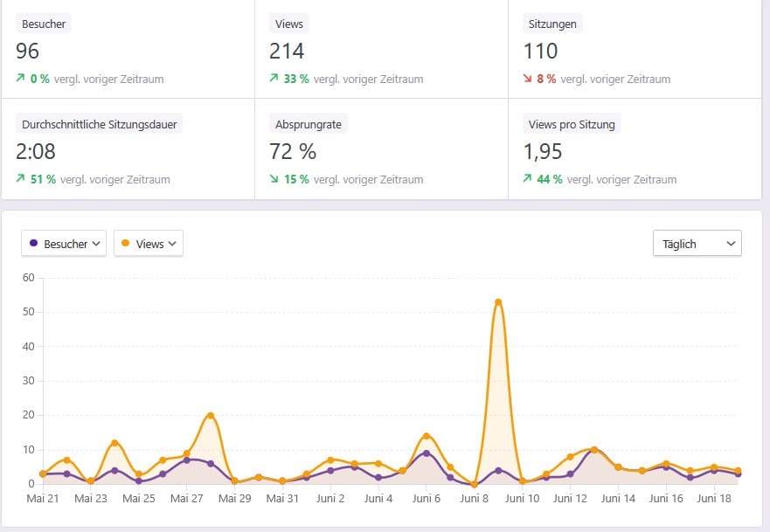Viewport: 770px width, 532px height.
Task: Click the red down arrow under Sitzungen
Action: pos(527,79)
